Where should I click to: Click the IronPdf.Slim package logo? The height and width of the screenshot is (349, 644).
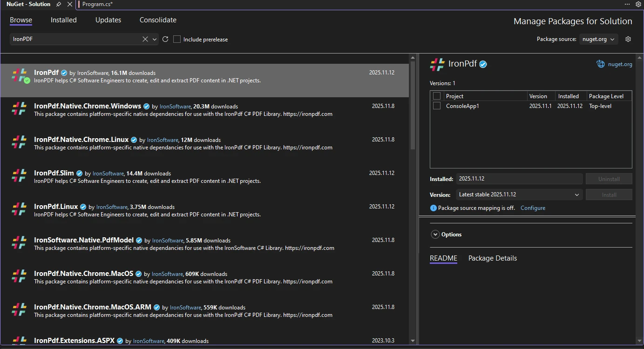(19, 175)
